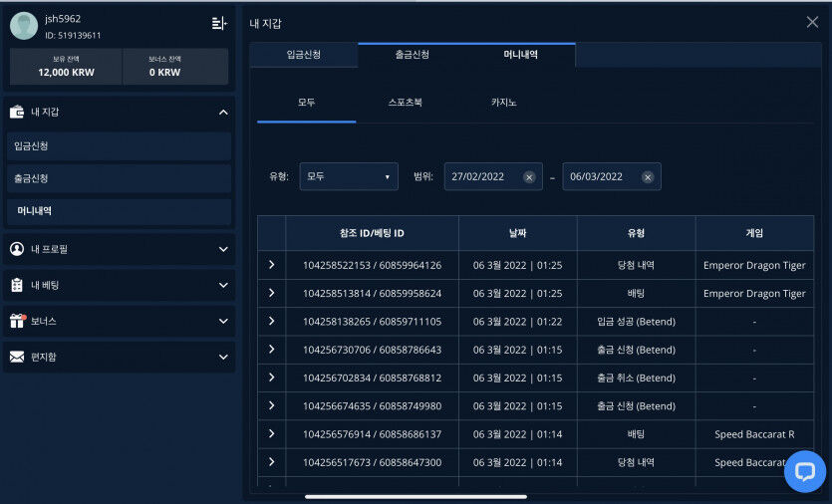
Task: Expand row 104258513814 details
Action: click(272, 293)
